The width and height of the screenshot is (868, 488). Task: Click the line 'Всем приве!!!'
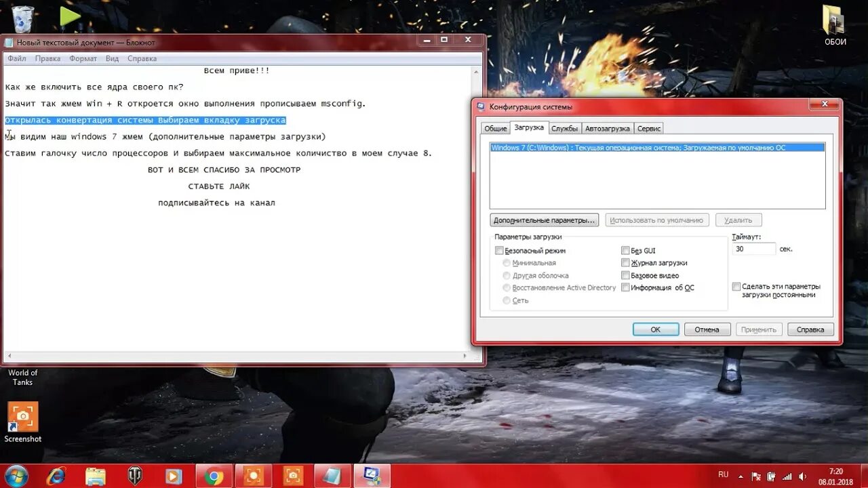pyautogui.click(x=237, y=70)
